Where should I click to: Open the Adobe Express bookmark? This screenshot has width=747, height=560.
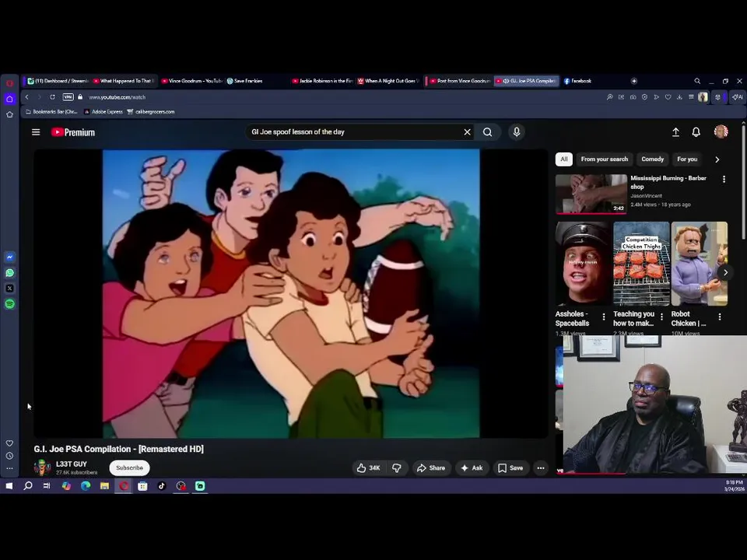coord(103,112)
